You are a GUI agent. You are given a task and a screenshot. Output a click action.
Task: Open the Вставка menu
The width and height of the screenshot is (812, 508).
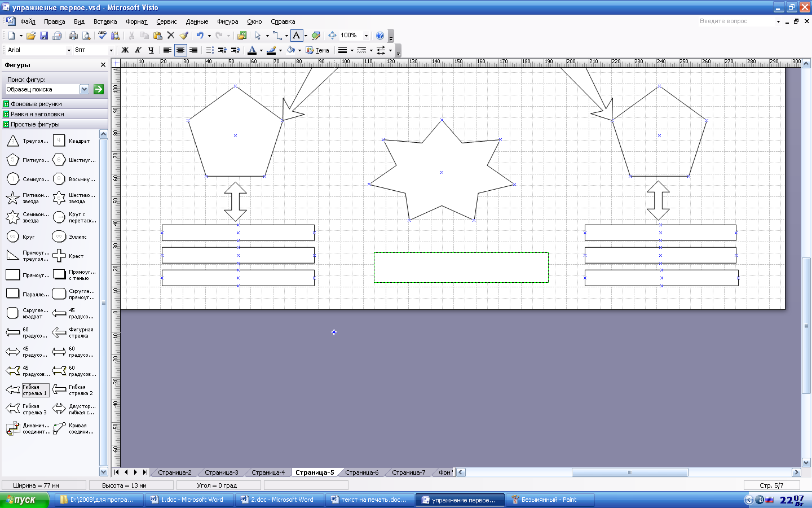point(105,21)
